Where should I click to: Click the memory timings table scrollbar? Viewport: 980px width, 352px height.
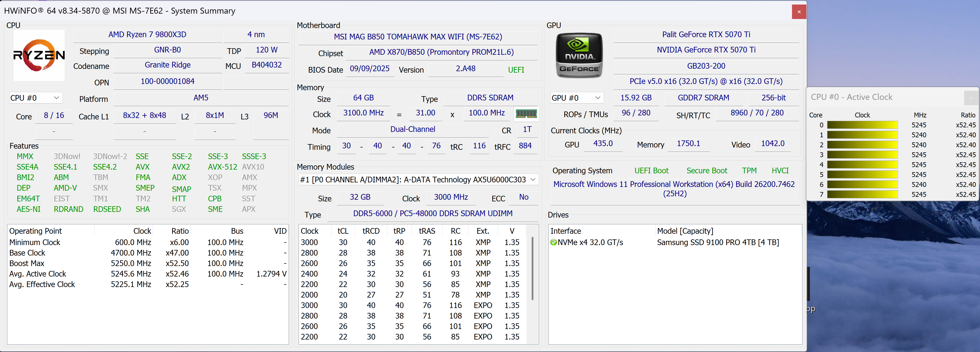click(532, 268)
